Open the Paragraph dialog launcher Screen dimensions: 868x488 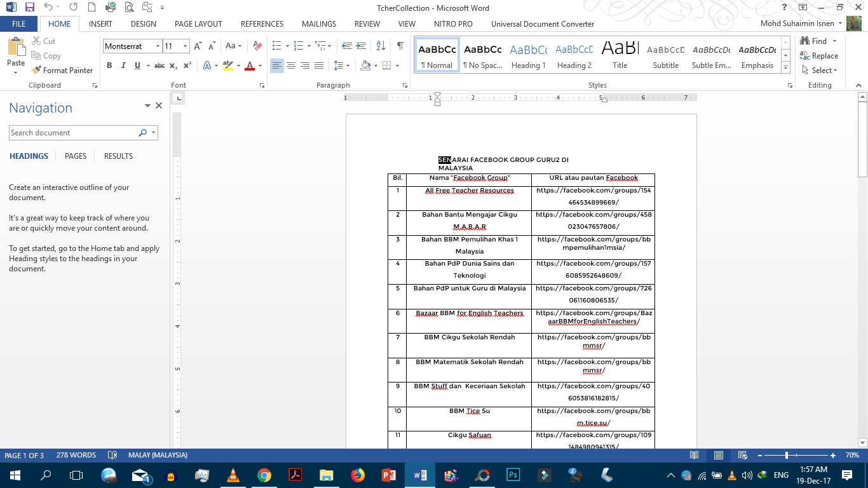[405, 85]
